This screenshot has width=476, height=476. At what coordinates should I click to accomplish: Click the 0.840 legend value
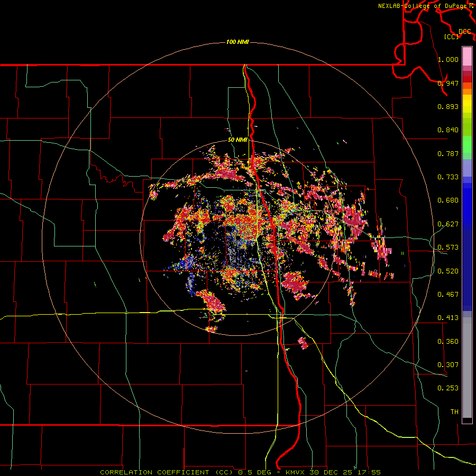[x=448, y=130]
